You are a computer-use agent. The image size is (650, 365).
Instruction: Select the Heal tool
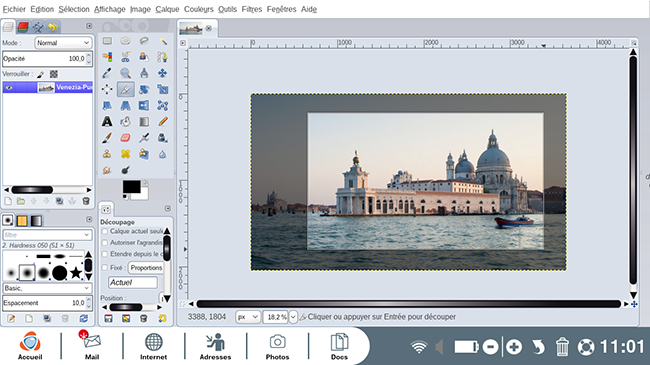[x=125, y=154]
